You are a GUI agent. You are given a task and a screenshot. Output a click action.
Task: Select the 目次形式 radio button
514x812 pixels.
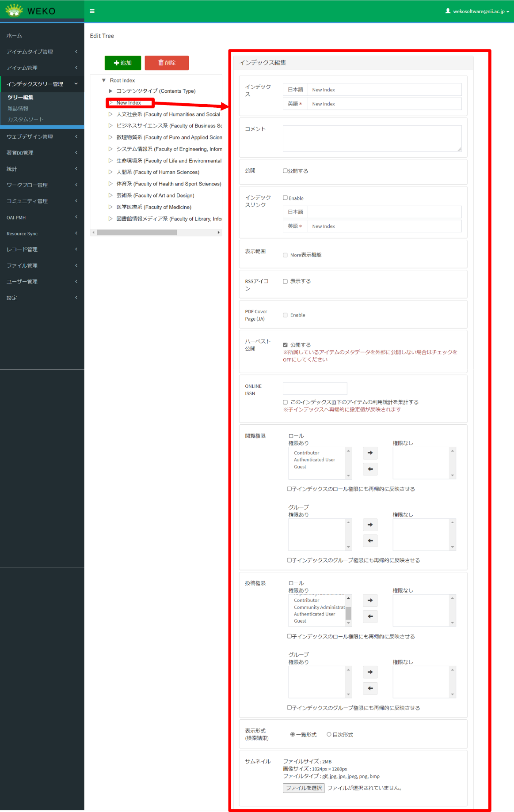coord(329,734)
